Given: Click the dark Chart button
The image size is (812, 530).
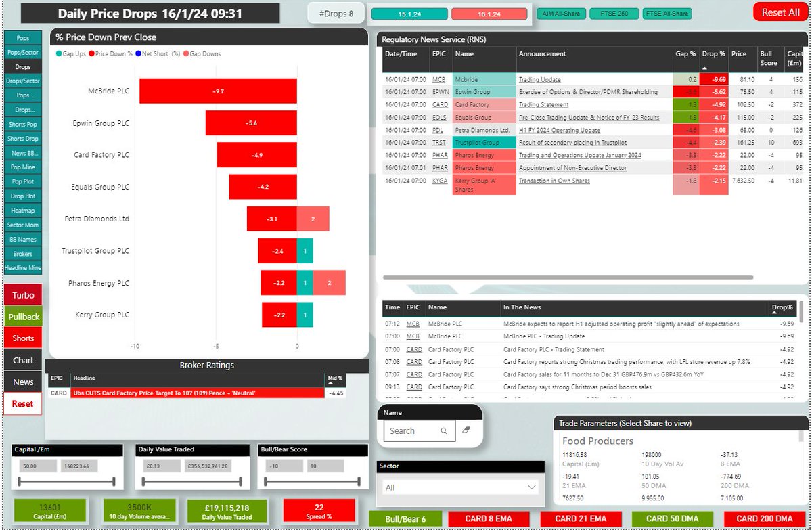Looking at the screenshot, I should [23, 360].
